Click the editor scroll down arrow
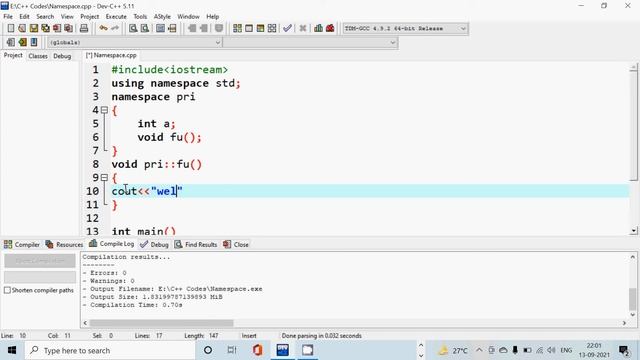Screen dimensions: 640x360 633,231
